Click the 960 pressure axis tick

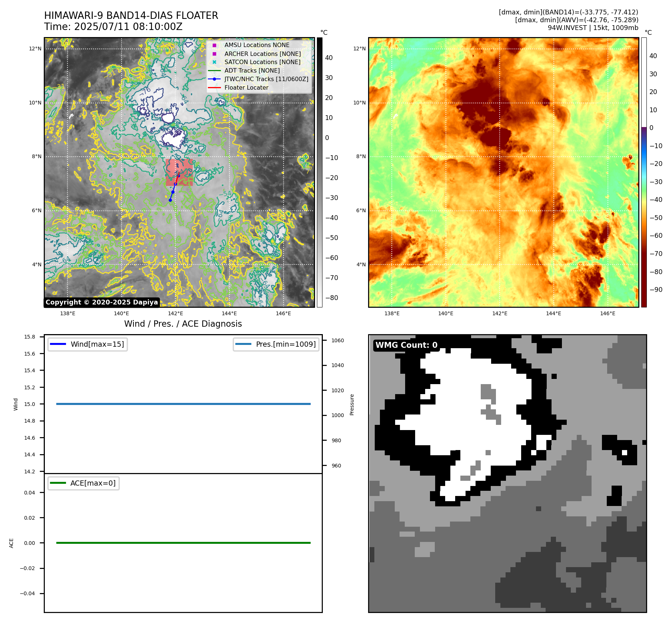point(337,466)
